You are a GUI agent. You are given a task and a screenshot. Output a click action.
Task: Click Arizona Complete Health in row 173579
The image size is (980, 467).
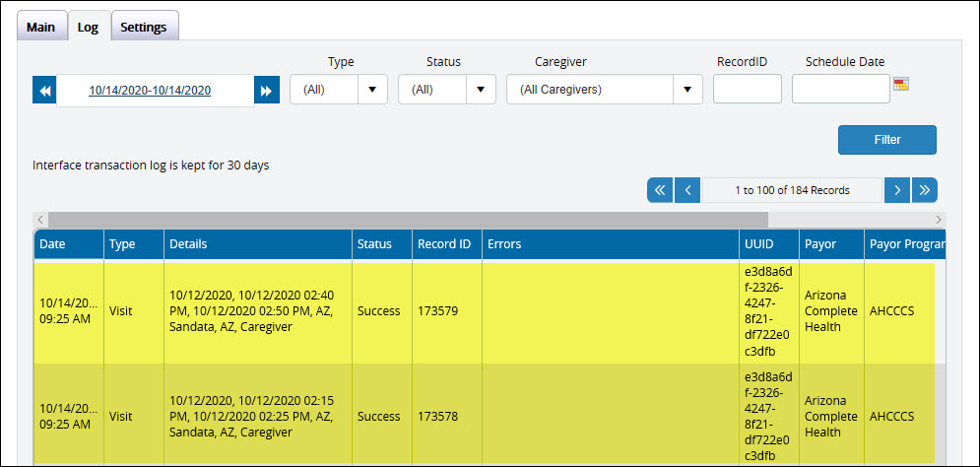tap(831, 311)
